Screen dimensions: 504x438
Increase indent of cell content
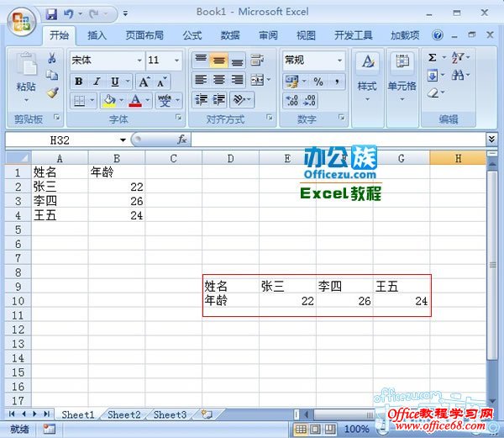click(x=219, y=100)
